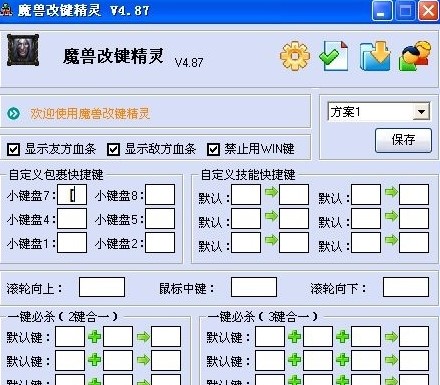Focus the 小键盘1 hotkey field

tap(72, 243)
